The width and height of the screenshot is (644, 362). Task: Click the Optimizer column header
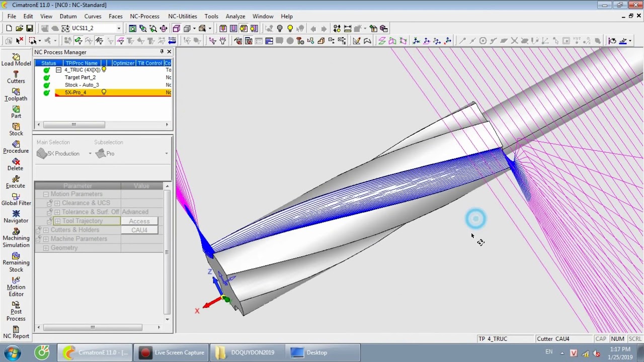click(x=123, y=63)
